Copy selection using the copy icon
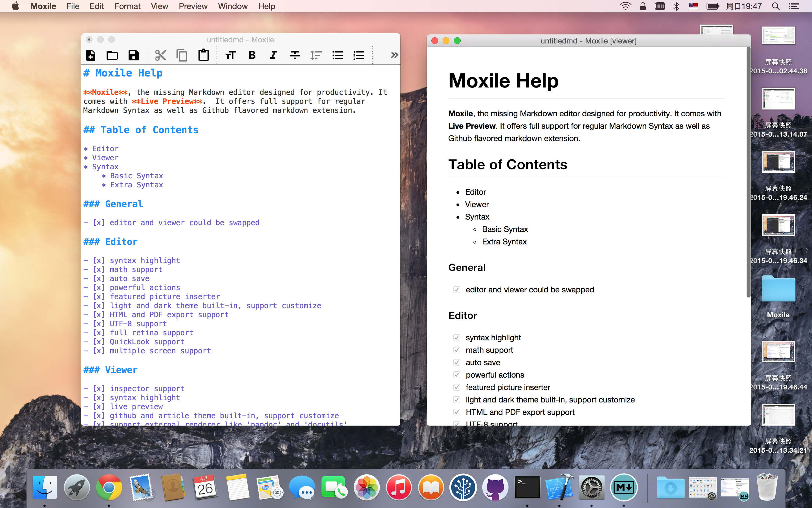The image size is (812, 508). tap(182, 55)
